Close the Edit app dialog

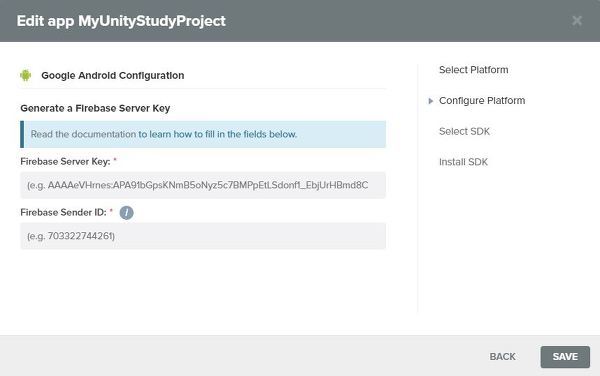pyautogui.click(x=577, y=20)
